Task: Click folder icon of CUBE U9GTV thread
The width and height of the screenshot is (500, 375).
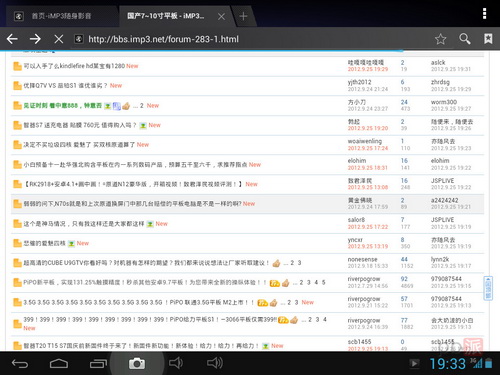Action: 17,263
